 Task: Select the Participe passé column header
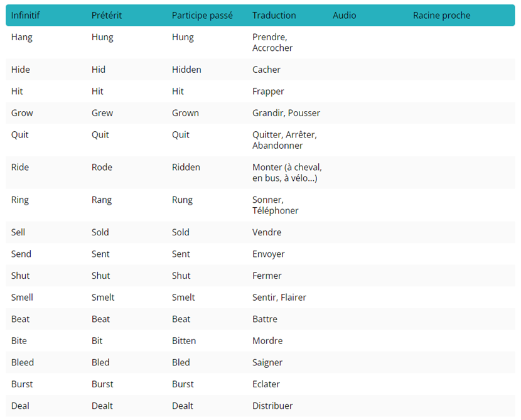point(202,16)
